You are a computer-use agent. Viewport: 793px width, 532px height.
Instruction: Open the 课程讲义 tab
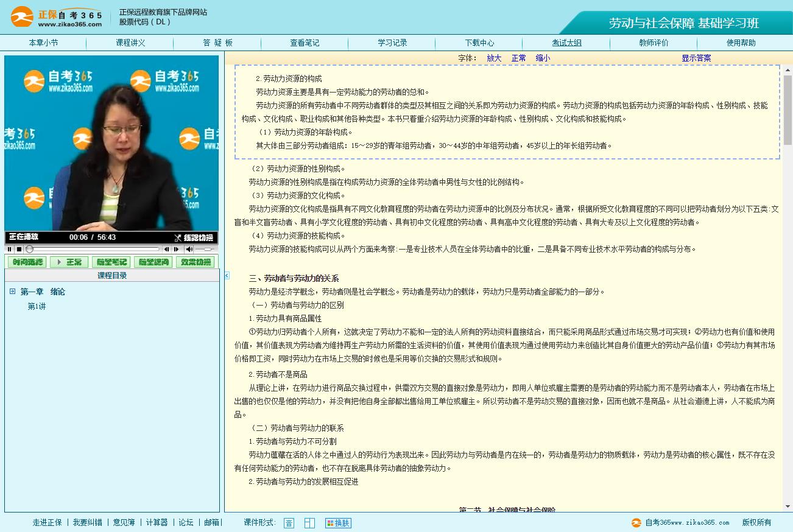tap(130, 43)
